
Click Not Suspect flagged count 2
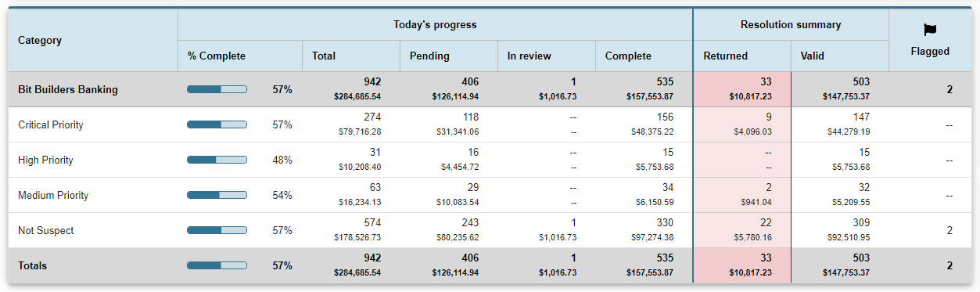point(949,231)
